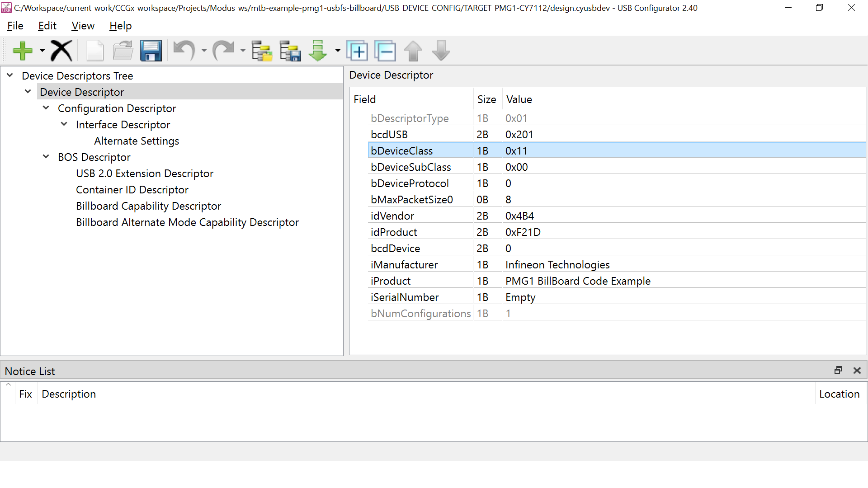Select Interface Descriptor tree item
The height and width of the screenshot is (488, 868).
coord(123,125)
